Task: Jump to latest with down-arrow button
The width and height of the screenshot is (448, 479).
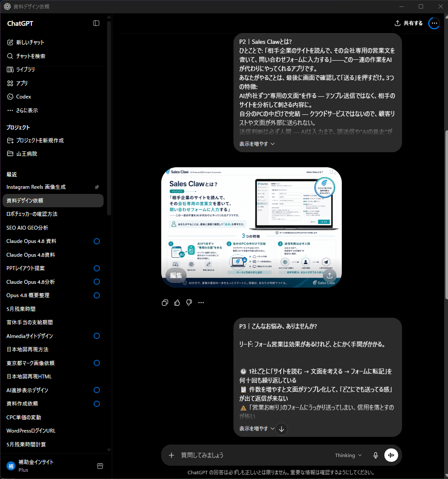Action: click(281, 429)
